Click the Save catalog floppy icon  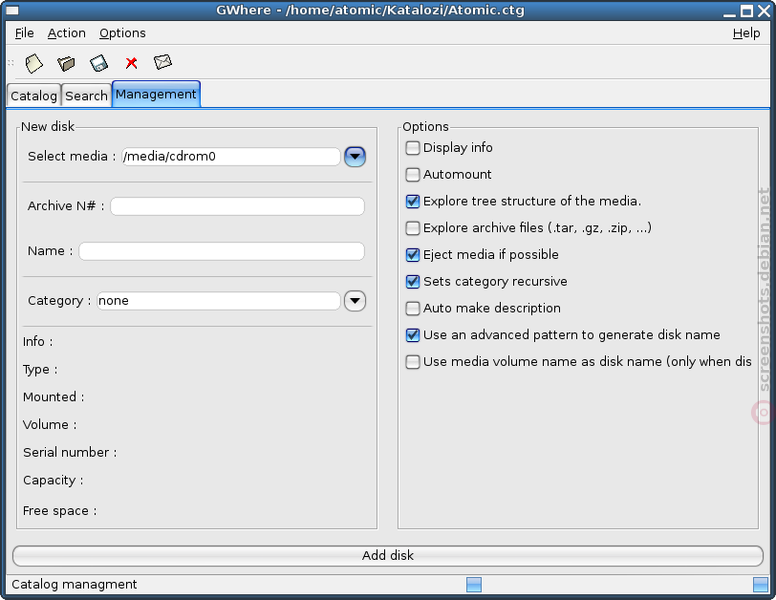[x=98, y=63]
